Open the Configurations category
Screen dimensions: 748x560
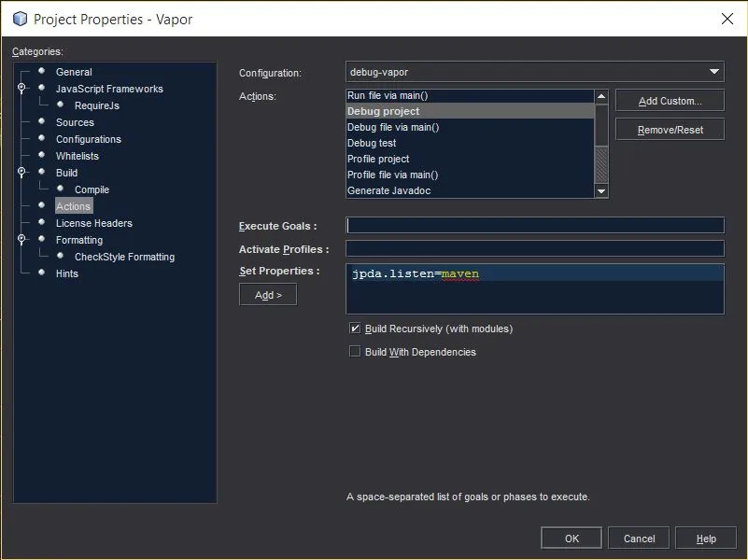coord(89,139)
